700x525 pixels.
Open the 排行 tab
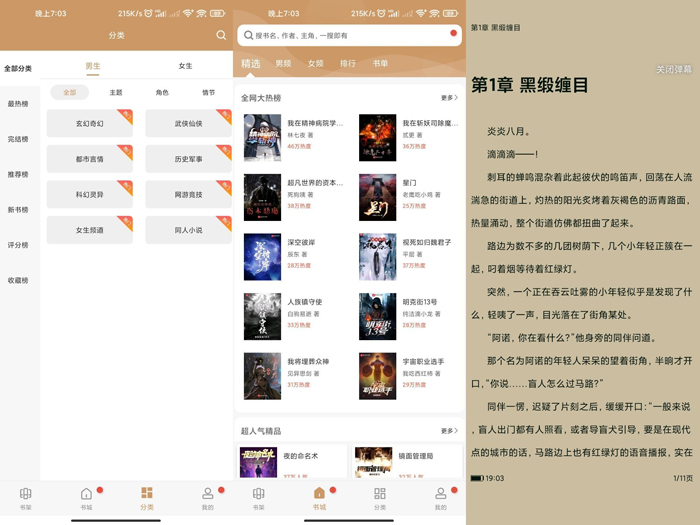click(348, 63)
